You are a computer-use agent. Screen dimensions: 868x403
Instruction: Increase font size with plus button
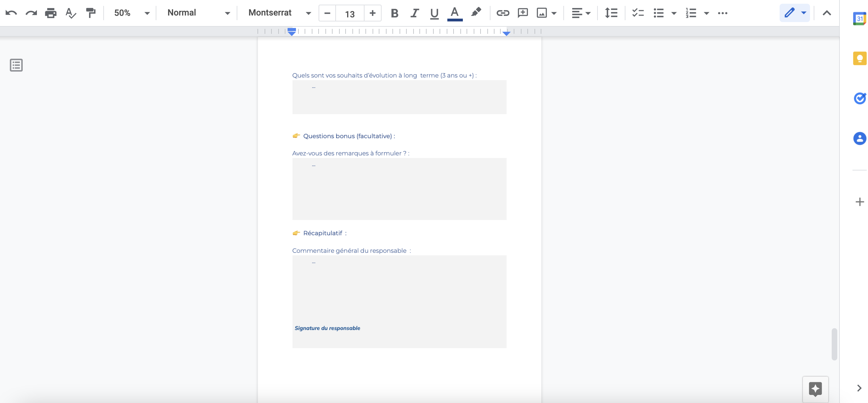(x=372, y=13)
